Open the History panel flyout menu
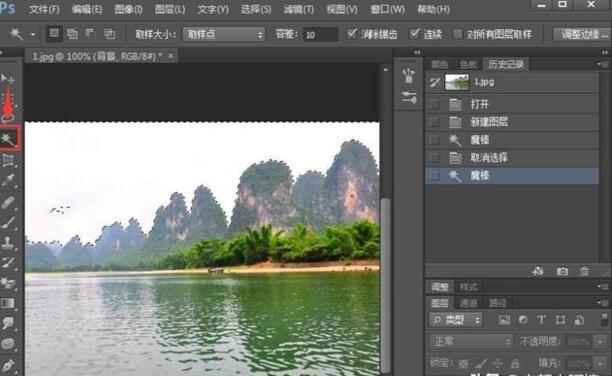Image resolution: width=612 pixels, height=376 pixels. pos(603,64)
